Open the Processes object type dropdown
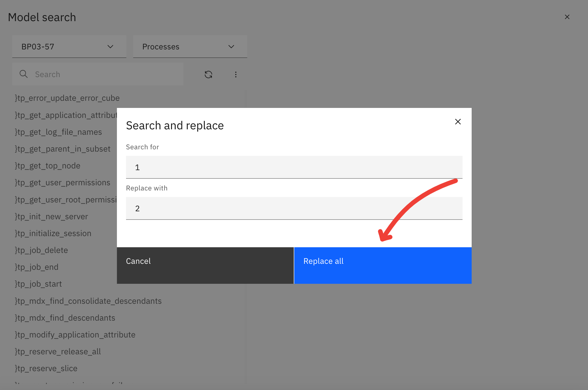The width and height of the screenshot is (588, 390). pyautogui.click(x=190, y=47)
